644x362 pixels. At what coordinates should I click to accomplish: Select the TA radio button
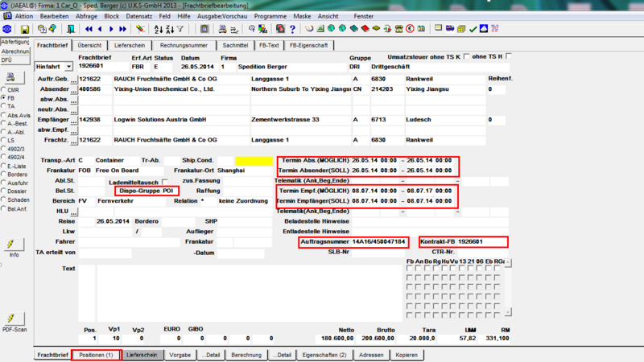point(4,106)
